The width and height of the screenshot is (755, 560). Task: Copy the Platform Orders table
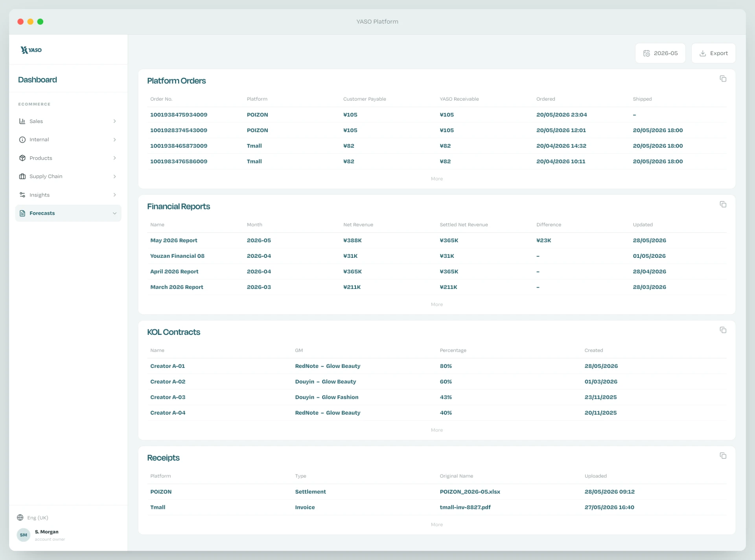(x=723, y=79)
